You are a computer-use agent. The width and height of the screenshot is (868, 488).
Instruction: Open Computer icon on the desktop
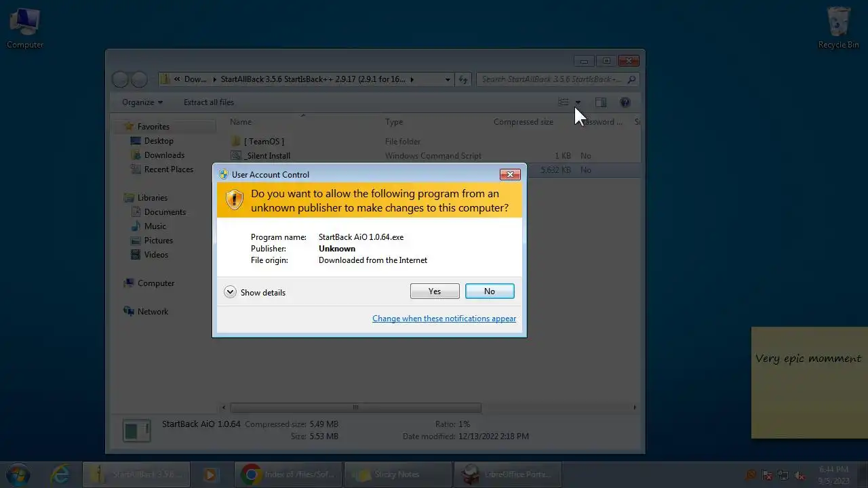pyautogui.click(x=25, y=28)
